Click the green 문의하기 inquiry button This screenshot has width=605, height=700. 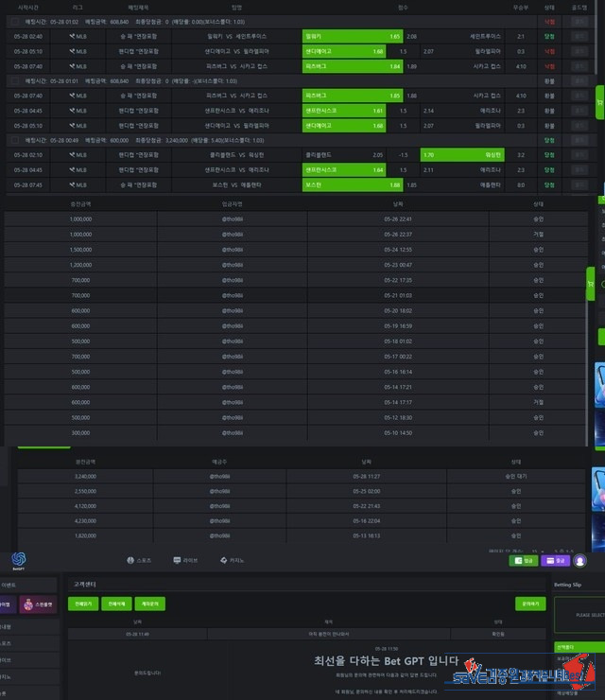point(530,604)
